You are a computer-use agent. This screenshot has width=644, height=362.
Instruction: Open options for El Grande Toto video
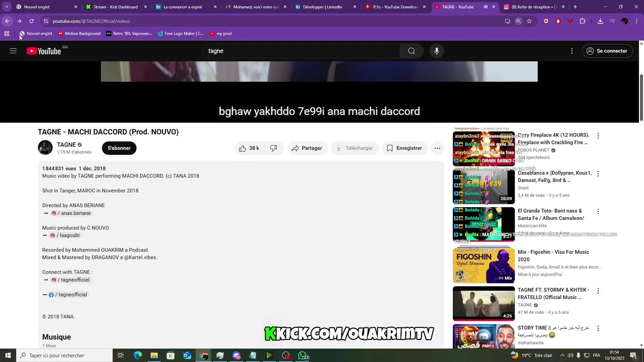point(598,212)
